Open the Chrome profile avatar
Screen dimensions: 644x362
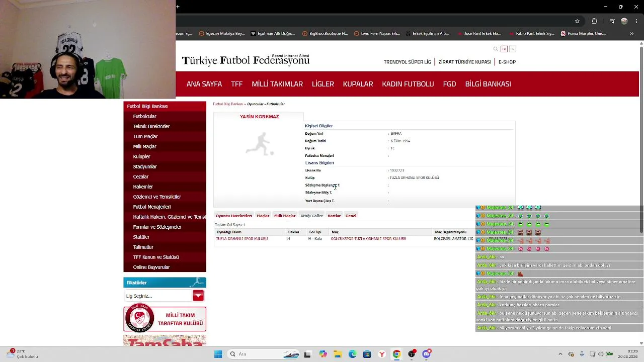tap(624, 21)
